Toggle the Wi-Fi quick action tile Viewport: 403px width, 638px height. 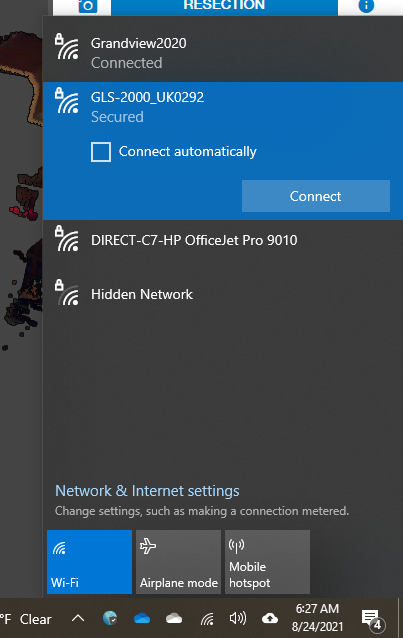pos(89,562)
